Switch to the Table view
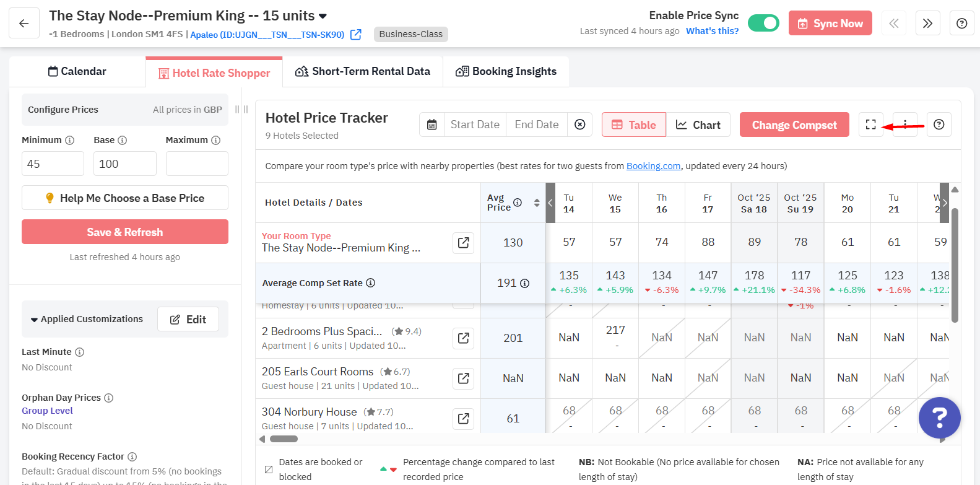This screenshot has height=485, width=980. pos(633,125)
